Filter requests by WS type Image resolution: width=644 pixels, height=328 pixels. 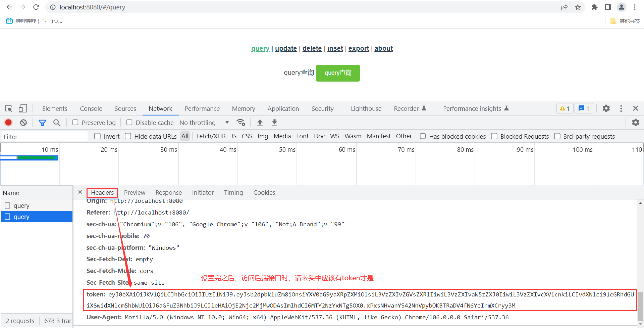[x=334, y=136]
